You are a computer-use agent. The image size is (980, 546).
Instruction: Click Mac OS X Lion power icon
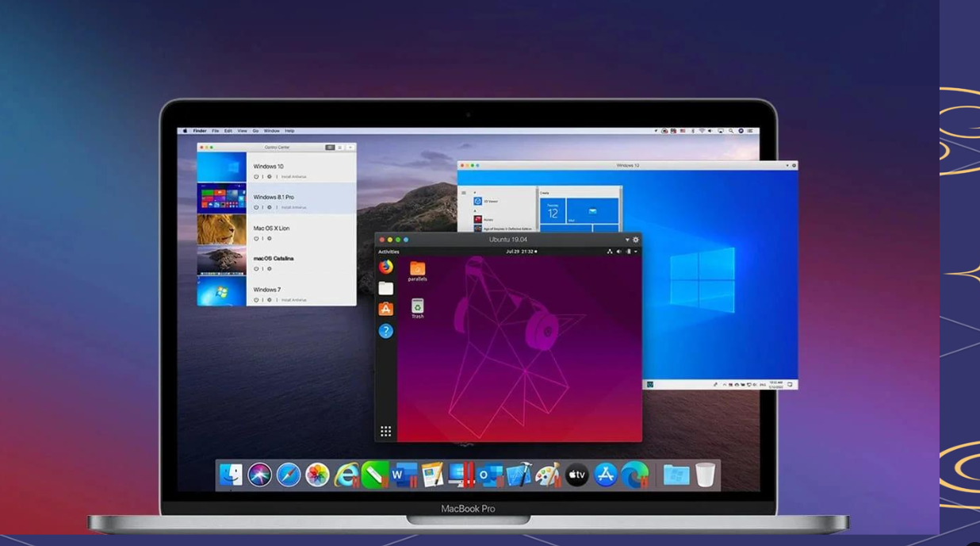tap(256, 238)
